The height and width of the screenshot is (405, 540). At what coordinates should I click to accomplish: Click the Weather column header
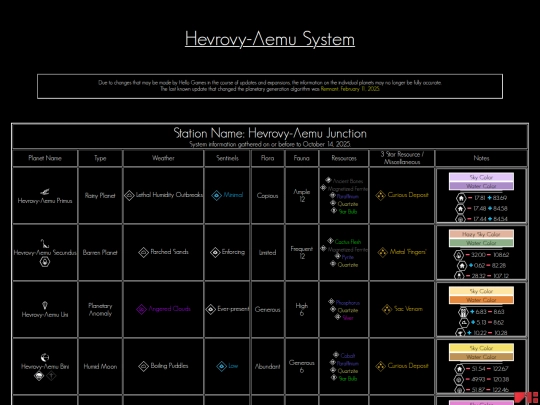(x=163, y=158)
